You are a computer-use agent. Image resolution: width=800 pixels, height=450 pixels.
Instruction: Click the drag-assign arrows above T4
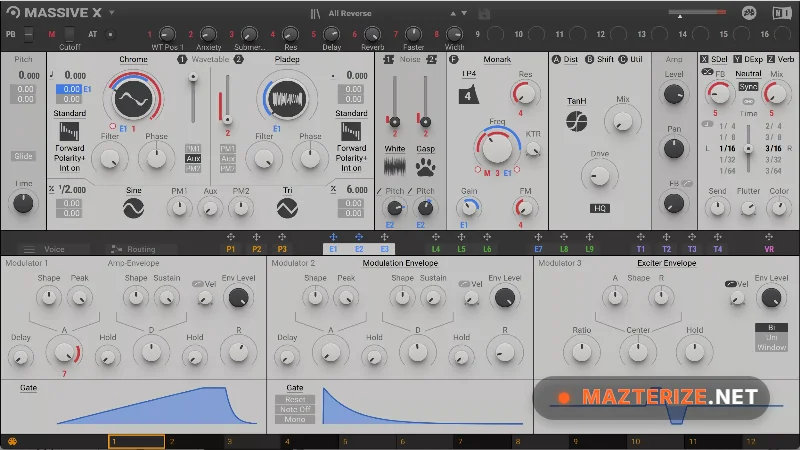[x=717, y=237]
